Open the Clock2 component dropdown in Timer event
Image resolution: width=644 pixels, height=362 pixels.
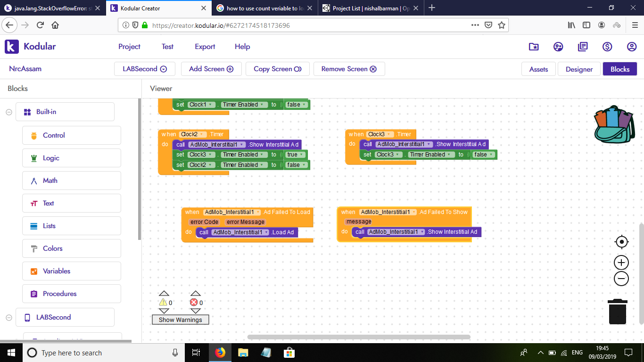pyautogui.click(x=193, y=134)
